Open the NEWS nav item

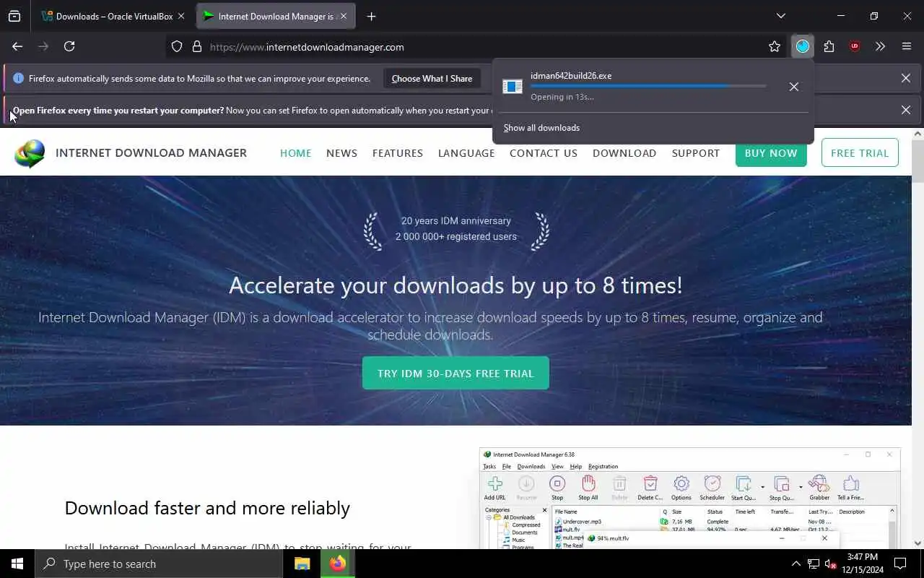(341, 153)
